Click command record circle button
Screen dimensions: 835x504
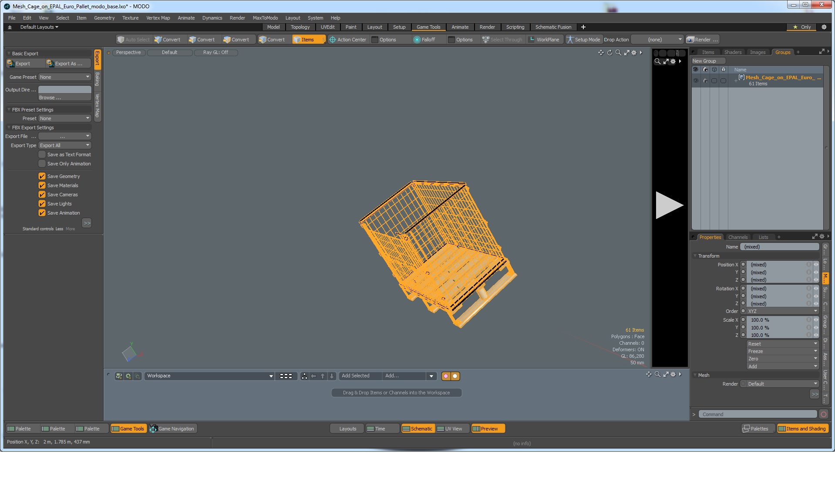[x=823, y=414]
